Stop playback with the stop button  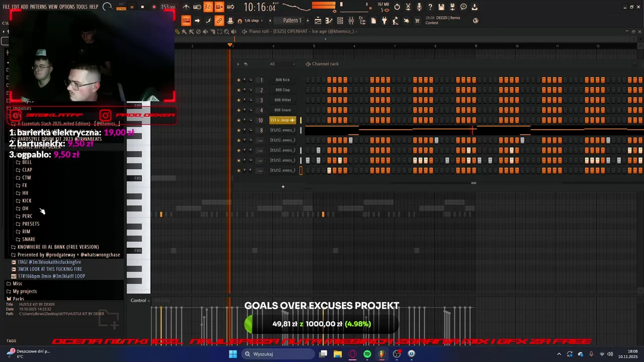[142, 7]
